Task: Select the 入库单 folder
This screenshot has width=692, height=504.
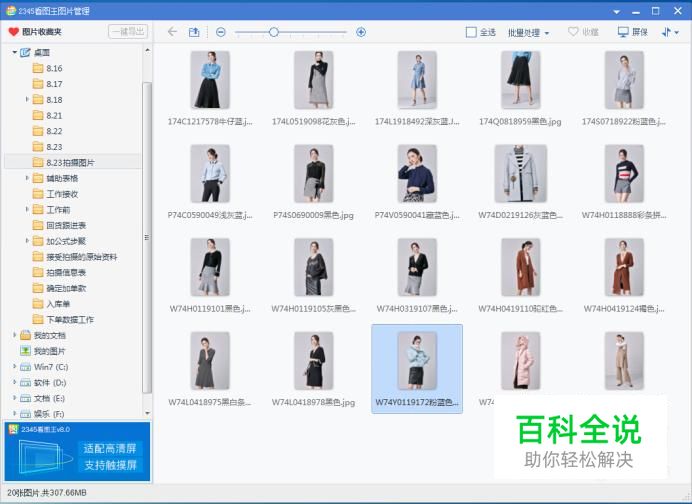Action: pos(52,304)
